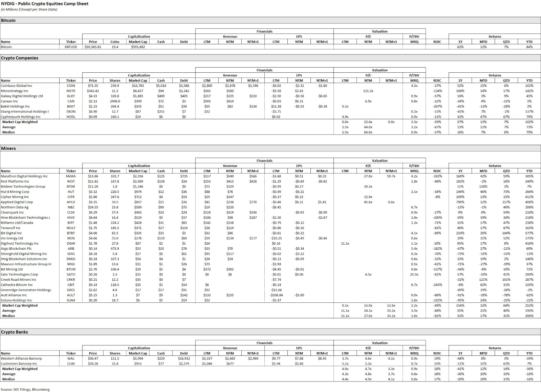Click the HIVE ticker cell
Screen dimensions: 541x392
point(71,218)
